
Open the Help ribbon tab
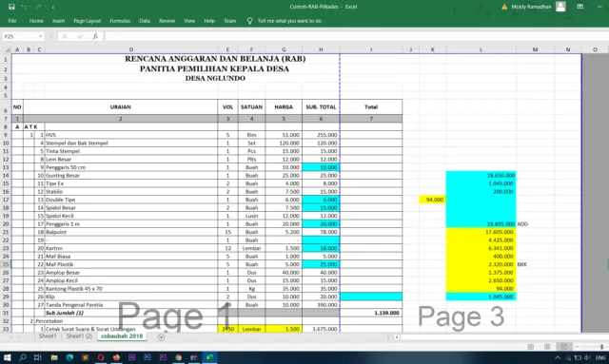pyautogui.click(x=209, y=21)
